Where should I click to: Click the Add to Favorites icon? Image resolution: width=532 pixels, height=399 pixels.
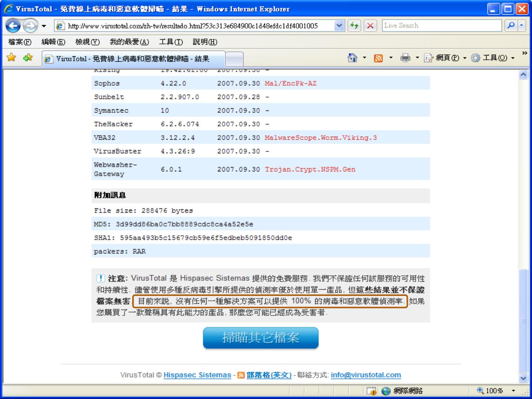(x=28, y=58)
